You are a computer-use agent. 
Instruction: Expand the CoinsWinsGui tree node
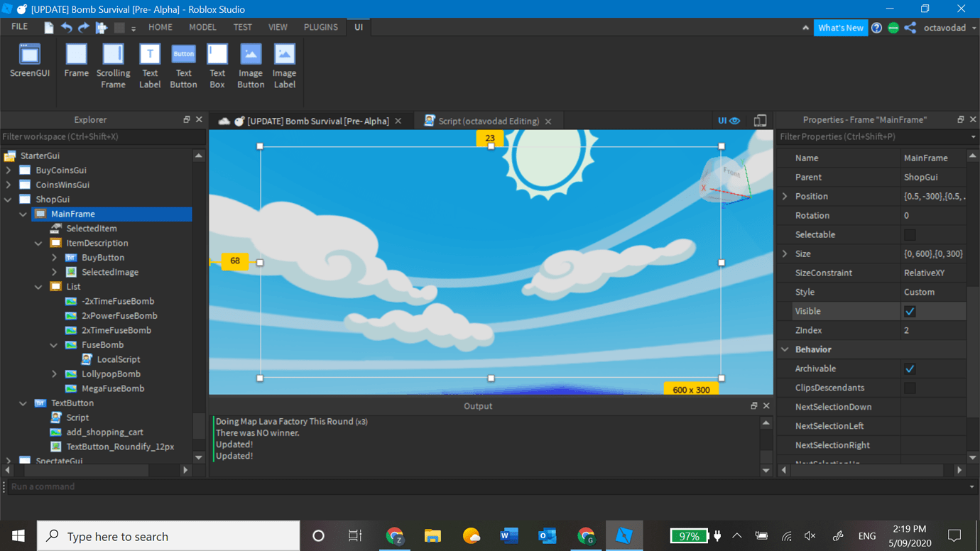[9, 185]
